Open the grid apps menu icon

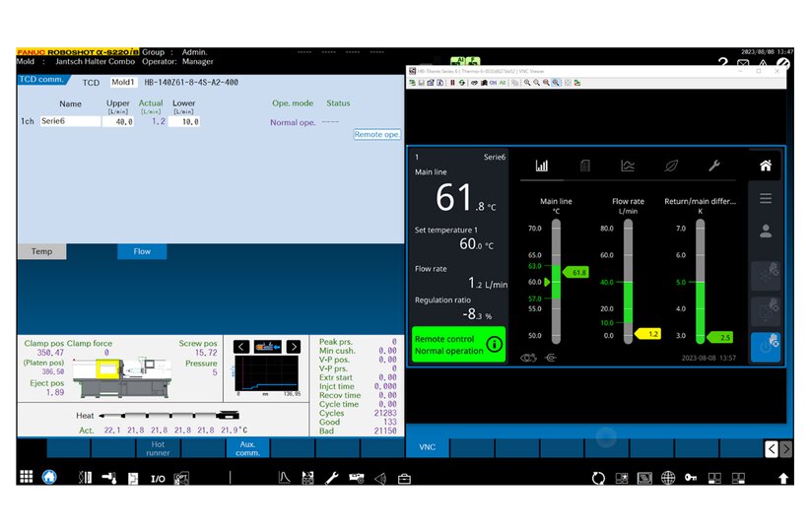(27, 477)
